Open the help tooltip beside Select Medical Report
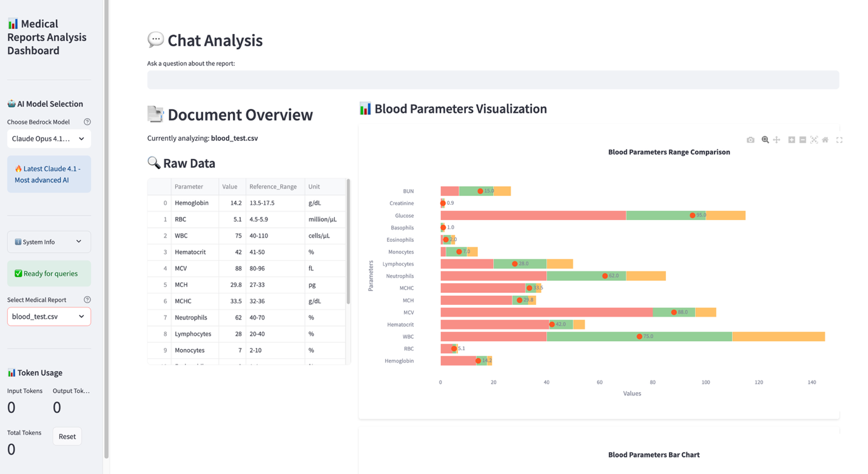 pyautogui.click(x=87, y=299)
